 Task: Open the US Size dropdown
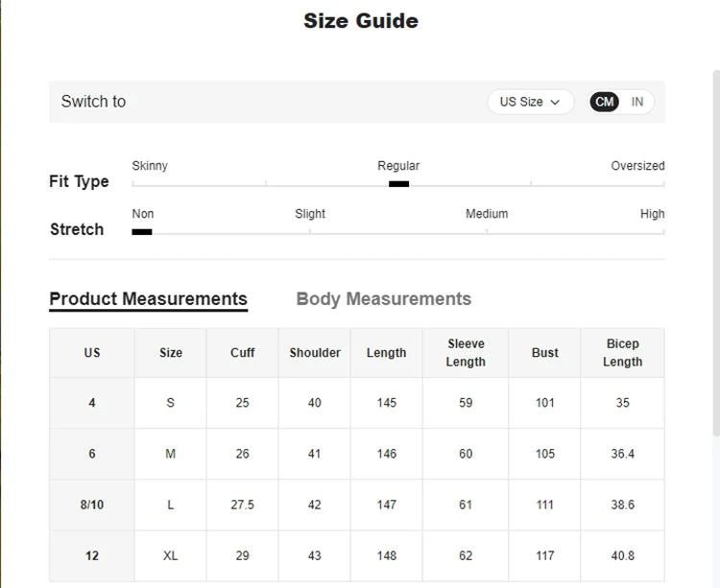530,102
